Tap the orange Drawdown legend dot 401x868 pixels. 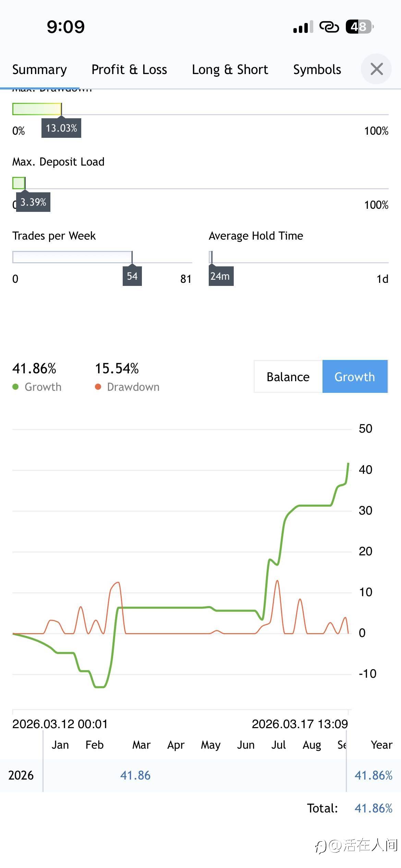[x=98, y=387]
